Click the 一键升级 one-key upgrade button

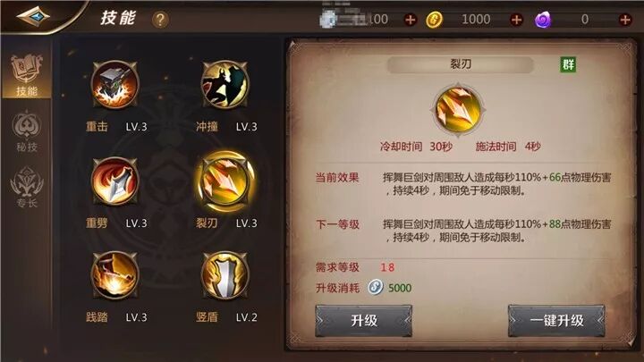point(556,321)
